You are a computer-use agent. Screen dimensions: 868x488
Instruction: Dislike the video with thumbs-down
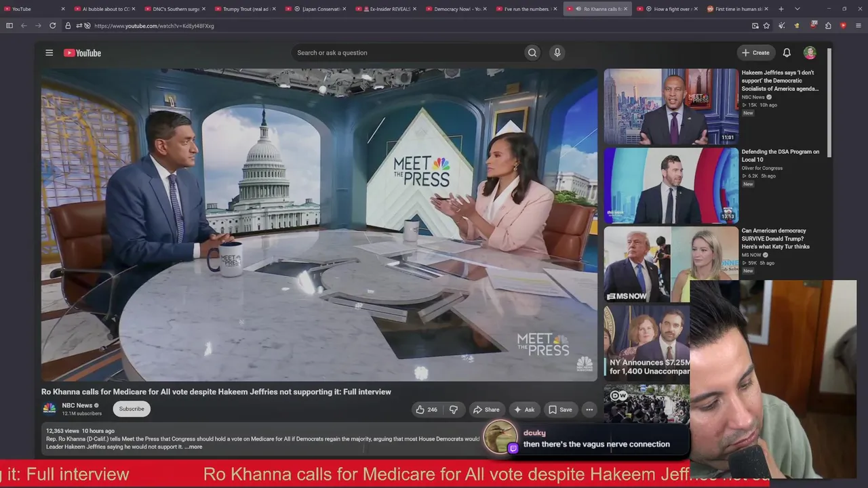tap(454, 409)
